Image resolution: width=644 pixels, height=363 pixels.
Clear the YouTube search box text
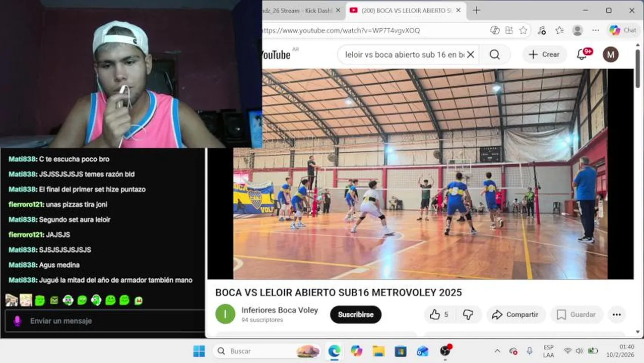coord(470,54)
